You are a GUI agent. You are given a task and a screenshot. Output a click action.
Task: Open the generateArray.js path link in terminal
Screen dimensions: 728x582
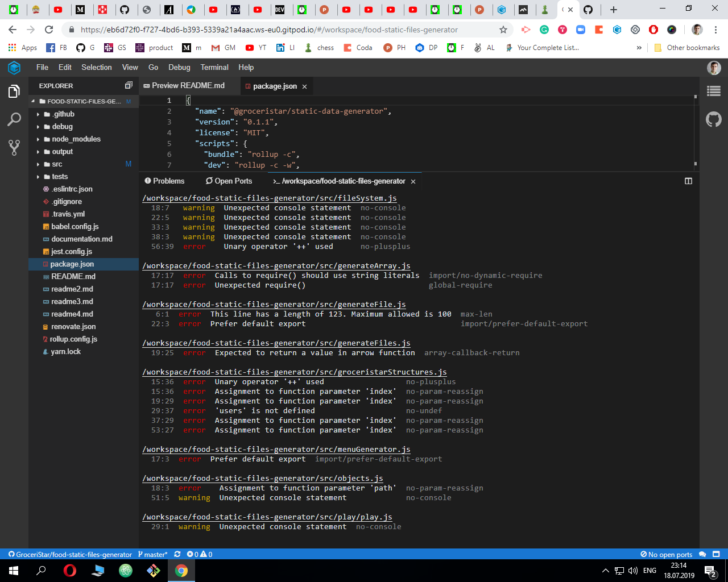(276, 266)
